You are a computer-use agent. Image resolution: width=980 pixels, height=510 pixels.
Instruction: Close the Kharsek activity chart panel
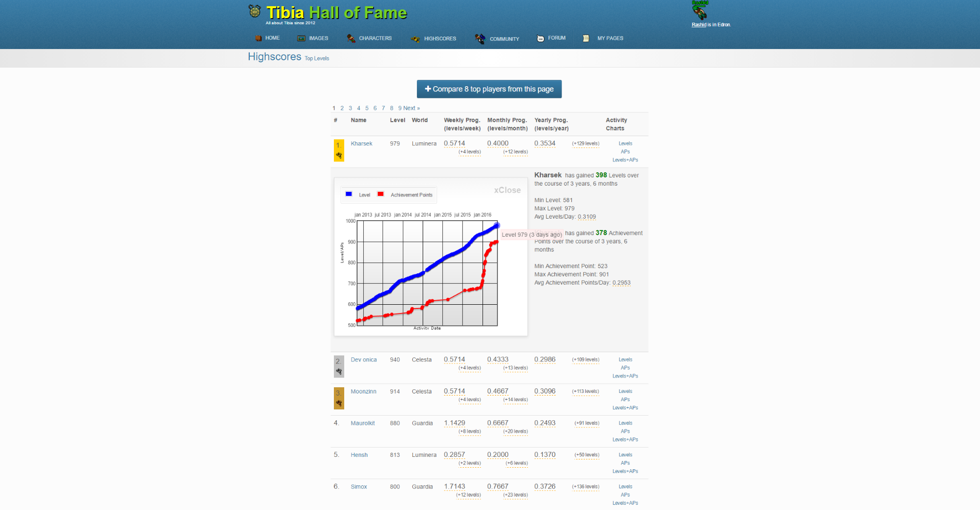click(x=507, y=190)
